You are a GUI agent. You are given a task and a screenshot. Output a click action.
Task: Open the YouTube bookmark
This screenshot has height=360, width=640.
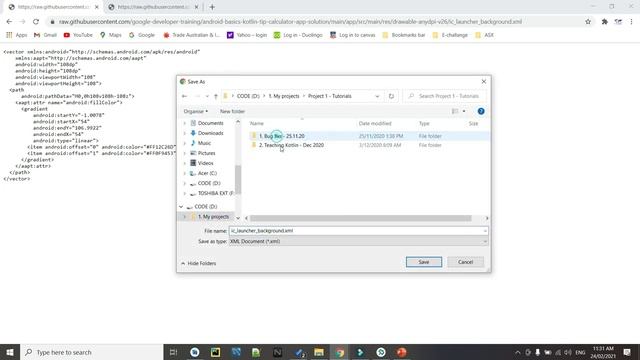click(x=78, y=35)
